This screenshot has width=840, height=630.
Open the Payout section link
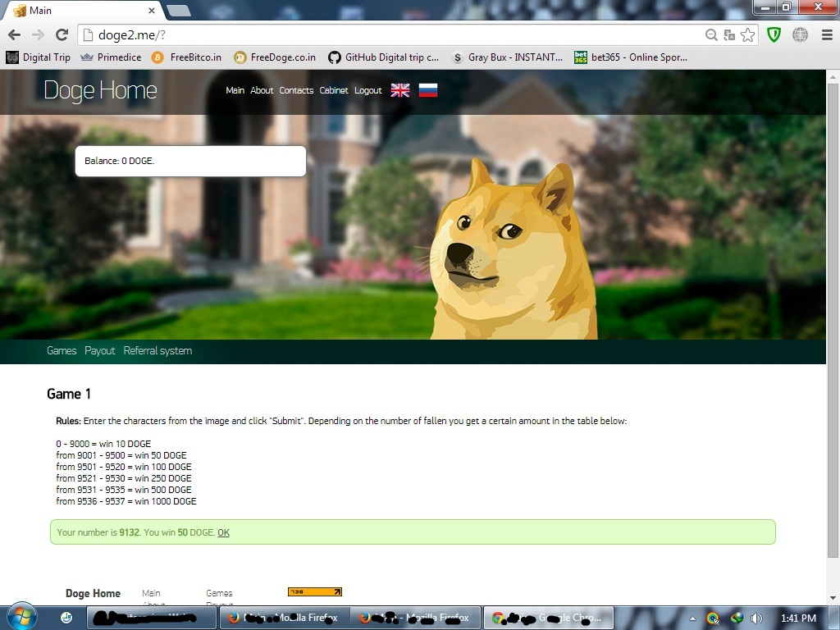coord(99,351)
